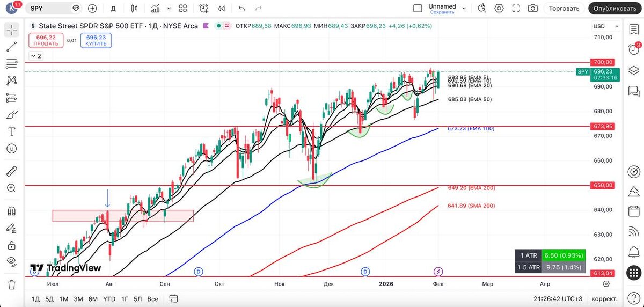Viewport: 644px width, 307px height.
Task: Open the notifications bell panel
Action: click(x=634, y=251)
